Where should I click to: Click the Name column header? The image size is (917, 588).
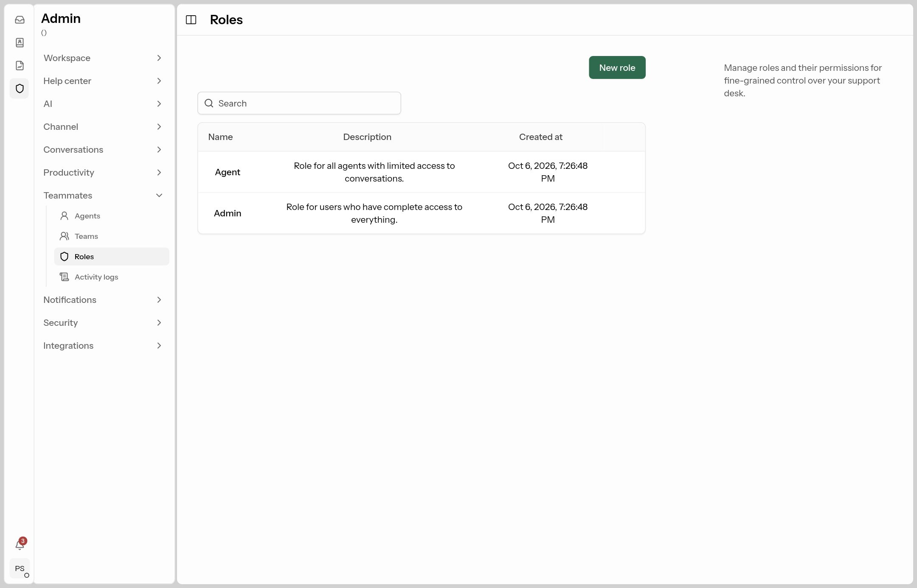[220, 137]
